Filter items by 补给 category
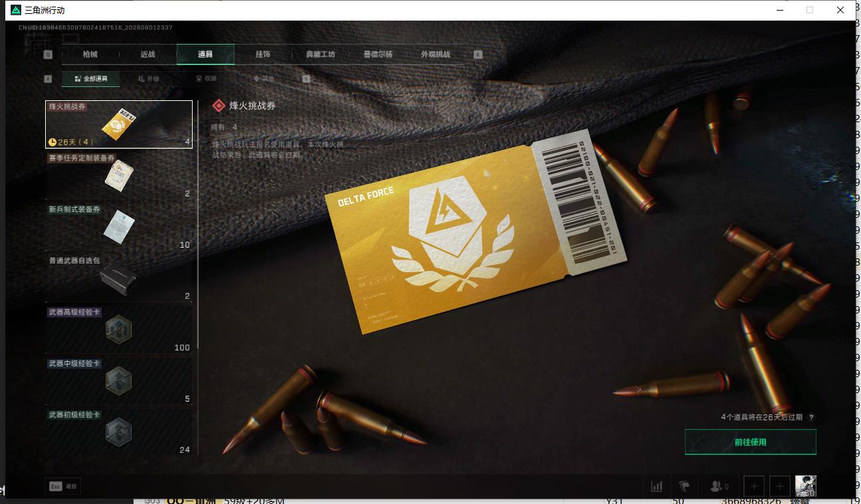The height and width of the screenshot is (504, 861). pos(148,79)
